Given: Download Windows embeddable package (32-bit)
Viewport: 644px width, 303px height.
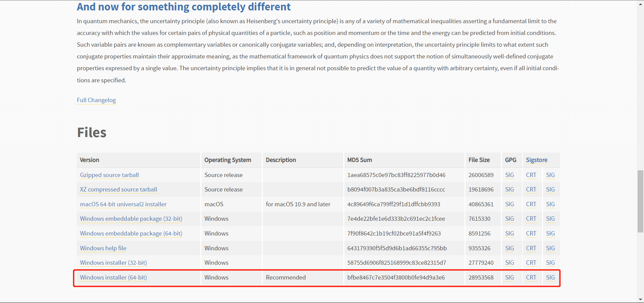Looking at the screenshot, I should coord(131,219).
